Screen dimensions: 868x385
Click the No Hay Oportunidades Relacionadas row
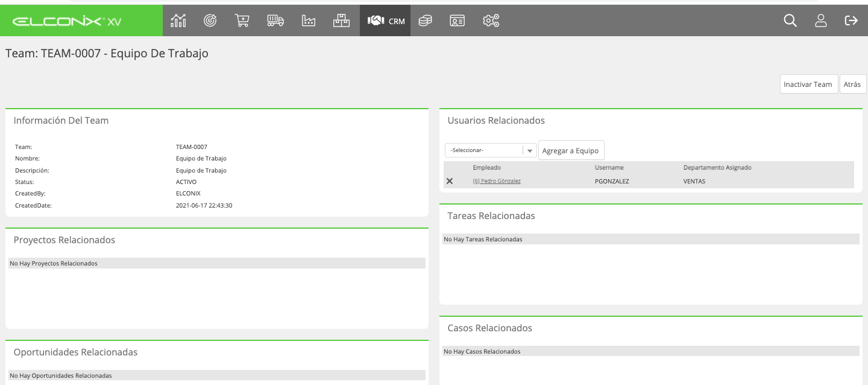pos(217,375)
